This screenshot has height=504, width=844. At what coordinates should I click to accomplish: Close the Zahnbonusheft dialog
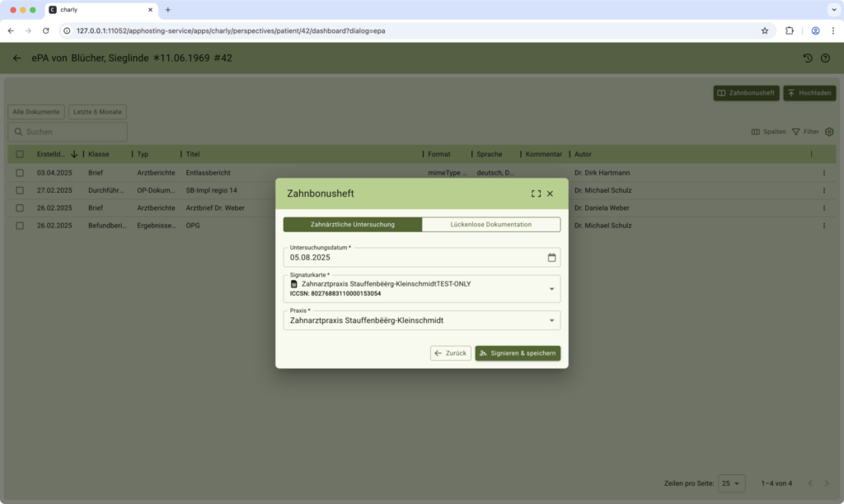tap(550, 194)
